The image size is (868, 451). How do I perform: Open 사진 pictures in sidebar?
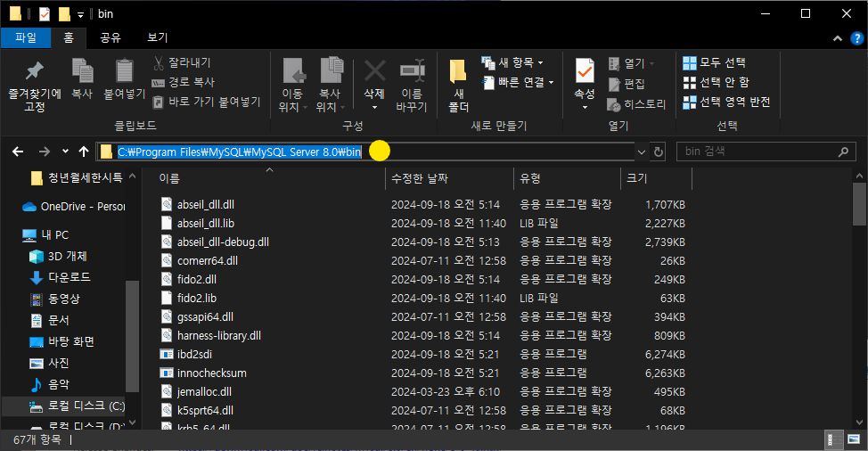click(x=49, y=364)
